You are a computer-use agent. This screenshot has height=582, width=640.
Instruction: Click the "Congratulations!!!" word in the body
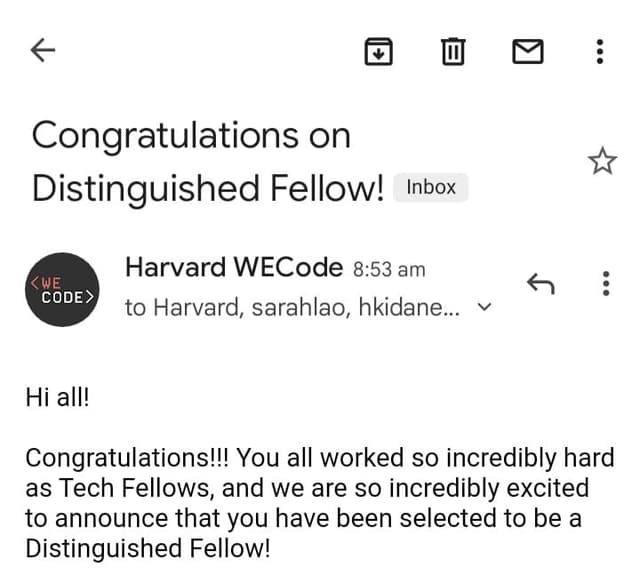click(128, 458)
